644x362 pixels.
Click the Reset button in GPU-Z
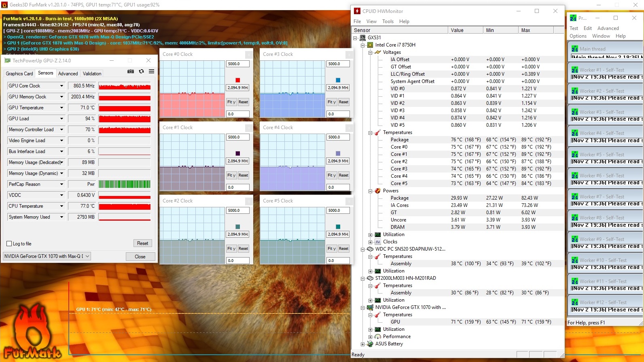(142, 243)
